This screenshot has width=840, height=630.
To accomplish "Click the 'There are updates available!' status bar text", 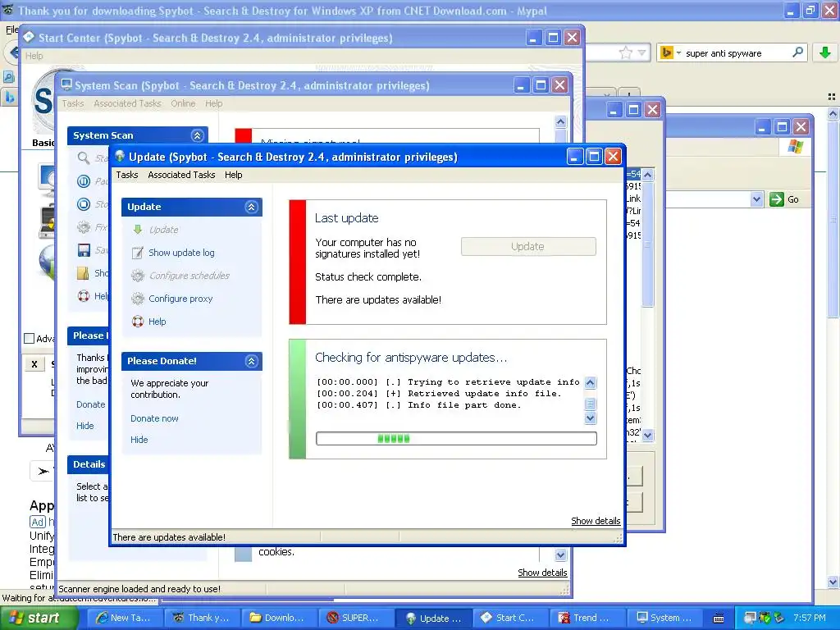I will pos(169,537).
